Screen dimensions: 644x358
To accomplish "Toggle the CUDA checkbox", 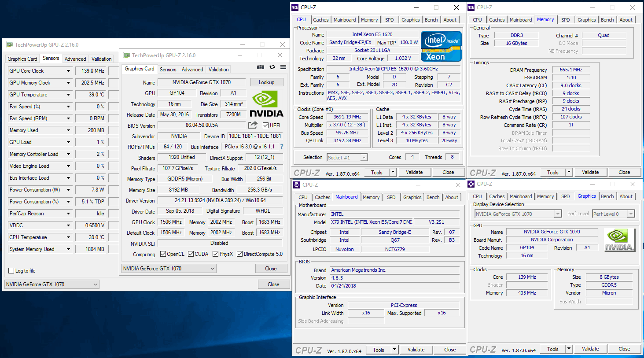I will (191, 254).
